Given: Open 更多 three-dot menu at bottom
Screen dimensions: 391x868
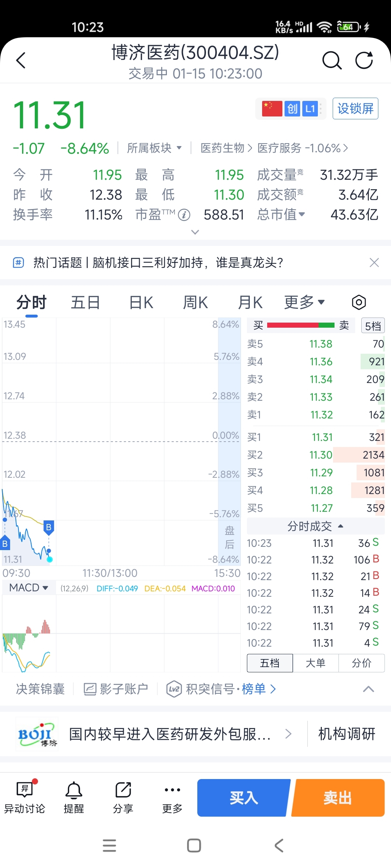Looking at the screenshot, I should click(172, 798).
